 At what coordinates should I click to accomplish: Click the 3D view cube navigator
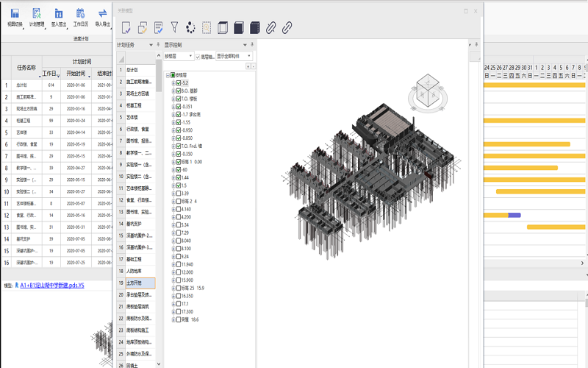(428, 93)
